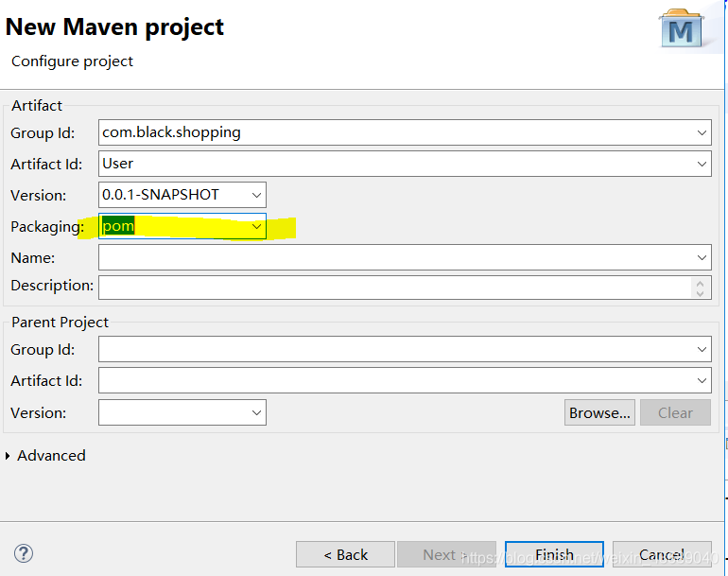Open the Packaging pom dropdown arrow
728x576 pixels.
tap(256, 226)
